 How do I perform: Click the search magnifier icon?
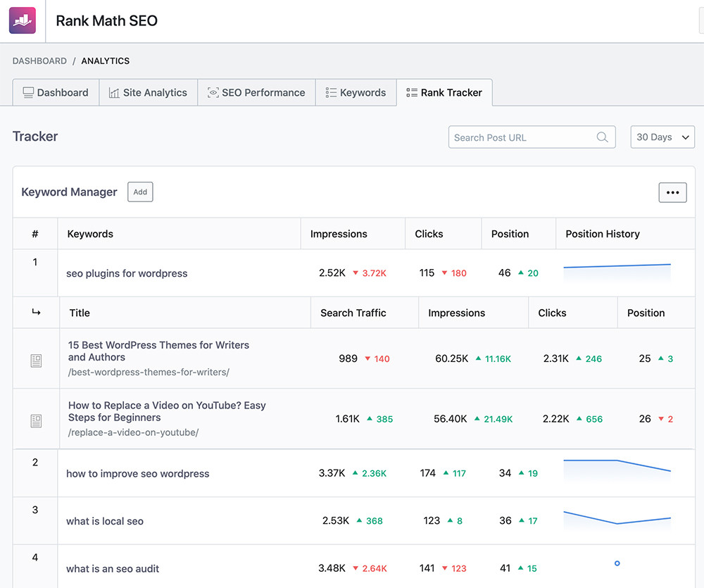[602, 137]
